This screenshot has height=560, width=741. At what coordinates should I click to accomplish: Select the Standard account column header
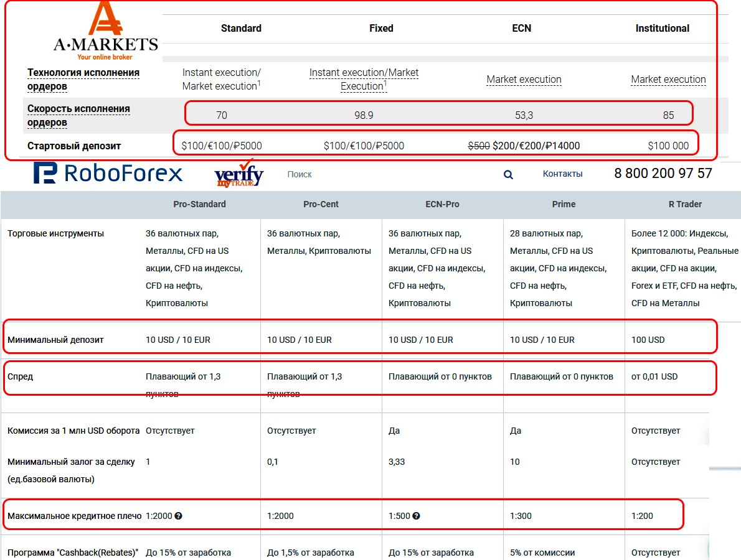[241, 28]
